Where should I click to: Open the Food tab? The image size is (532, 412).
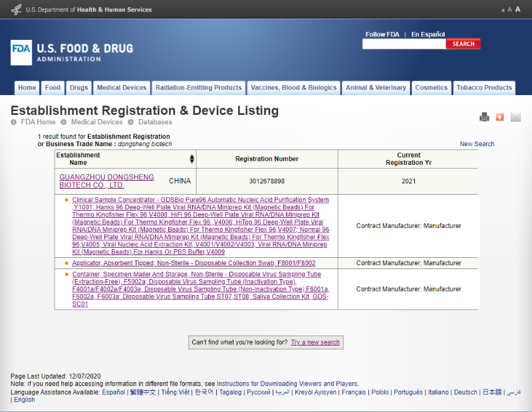pos(53,88)
